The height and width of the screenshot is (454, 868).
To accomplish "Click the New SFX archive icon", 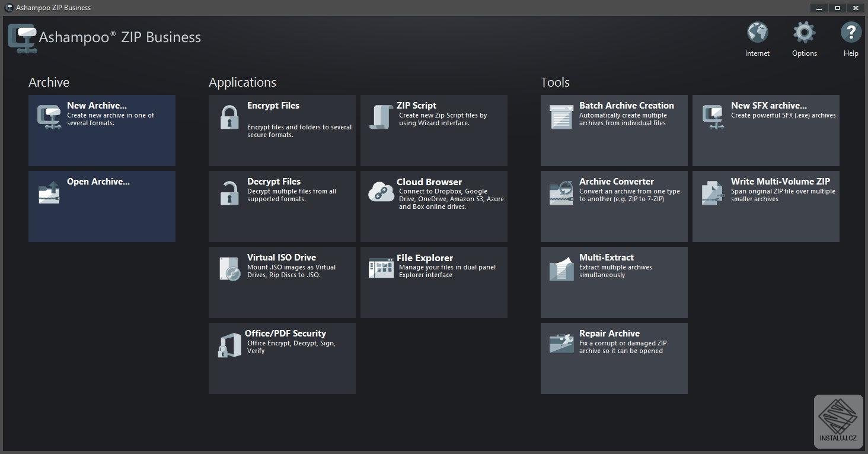I will (x=713, y=117).
